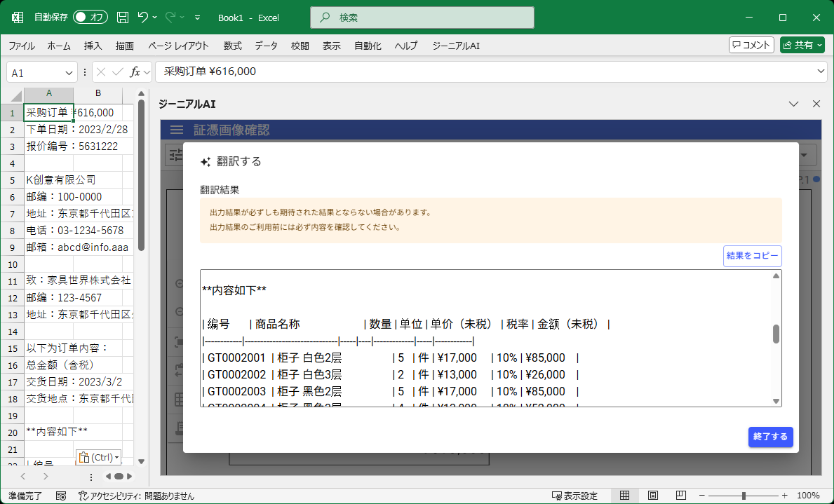Open the hamburger menu in 証憑画像確認
The image size is (834, 504).
pyautogui.click(x=176, y=129)
